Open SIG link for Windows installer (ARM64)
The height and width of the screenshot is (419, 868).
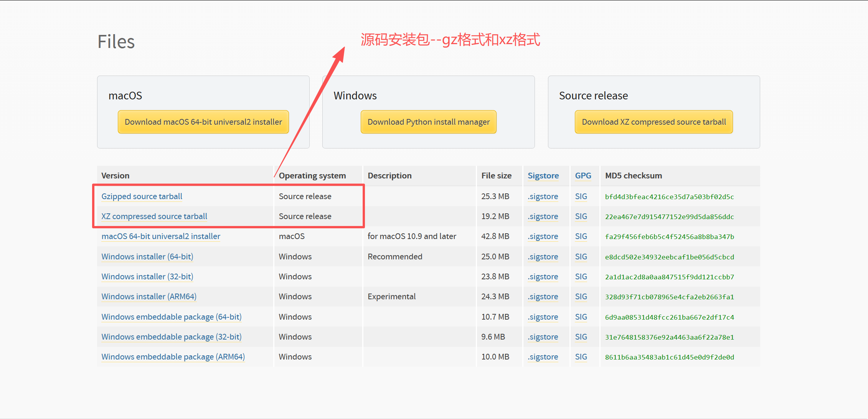(581, 297)
